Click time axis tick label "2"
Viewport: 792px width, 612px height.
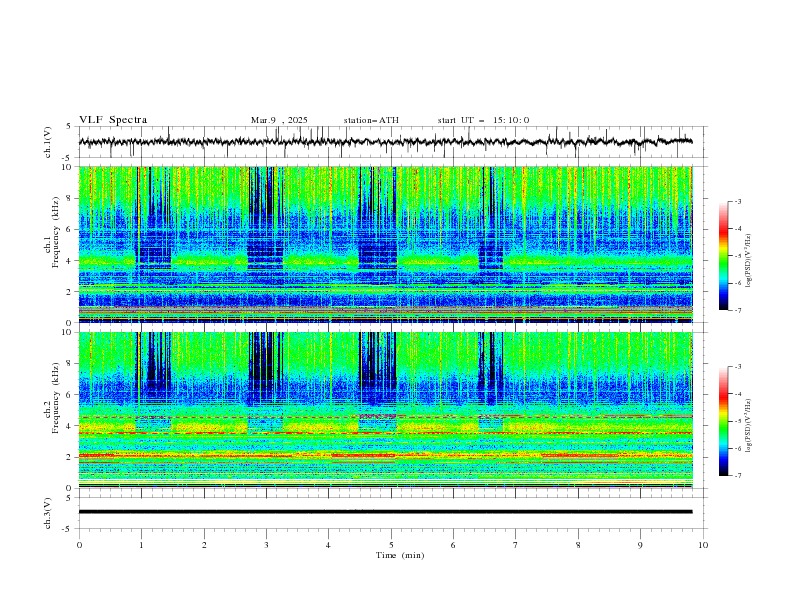(x=204, y=545)
